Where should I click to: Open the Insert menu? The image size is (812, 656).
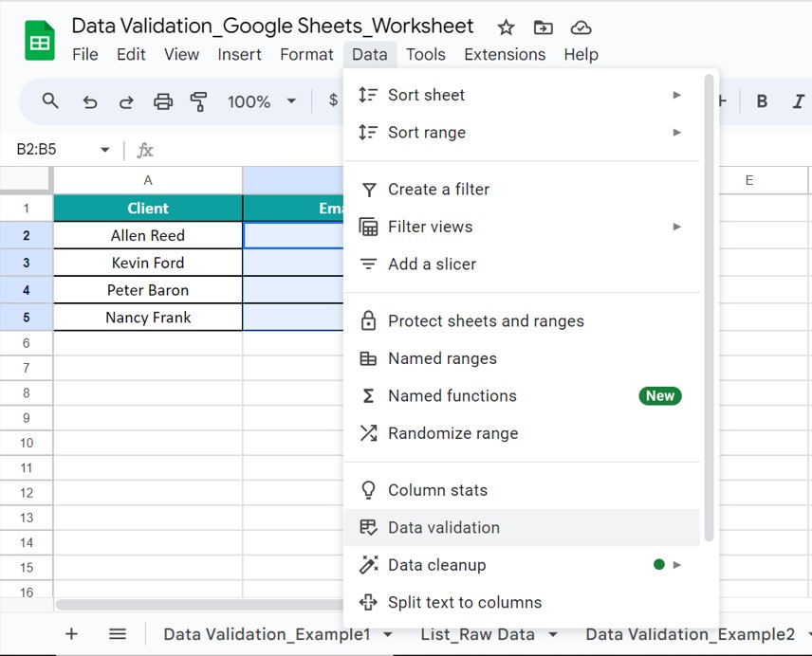pos(239,54)
